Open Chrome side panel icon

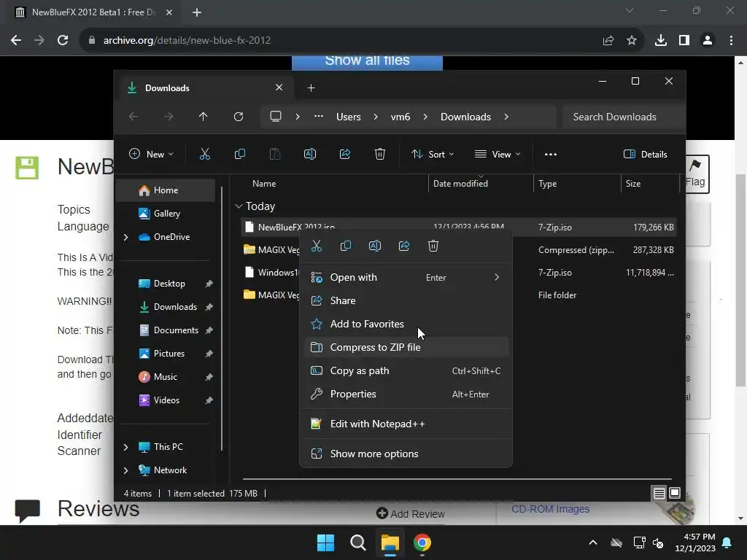pos(684,41)
